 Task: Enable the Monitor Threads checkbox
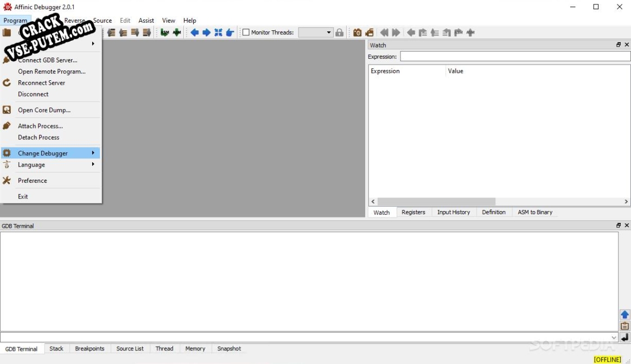tap(246, 32)
